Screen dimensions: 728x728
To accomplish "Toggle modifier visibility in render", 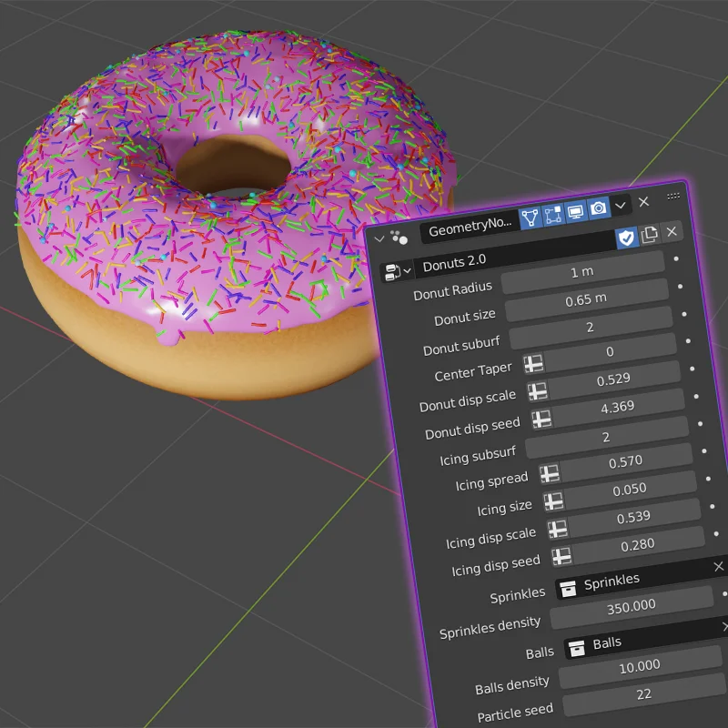I will [x=598, y=209].
